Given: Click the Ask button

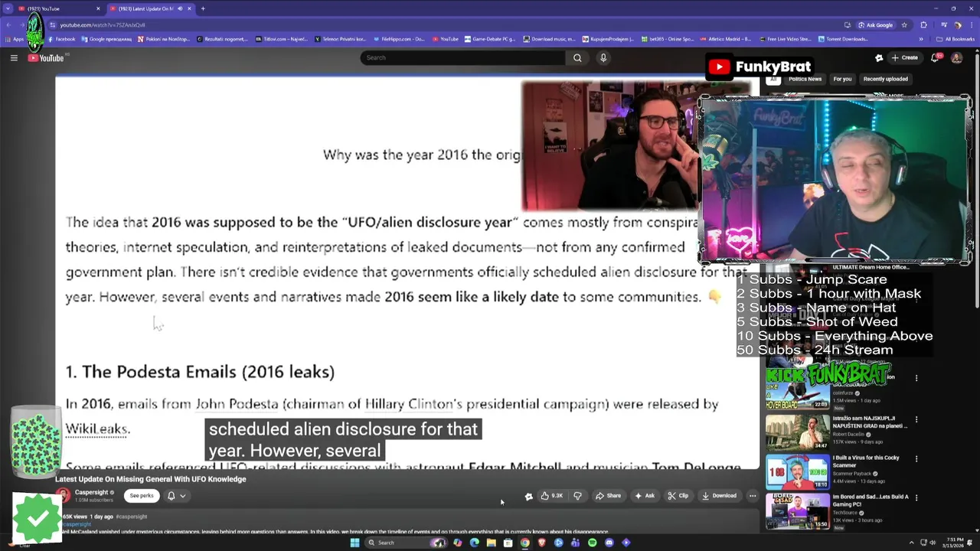Looking at the screenshot, I should point(644,496).
